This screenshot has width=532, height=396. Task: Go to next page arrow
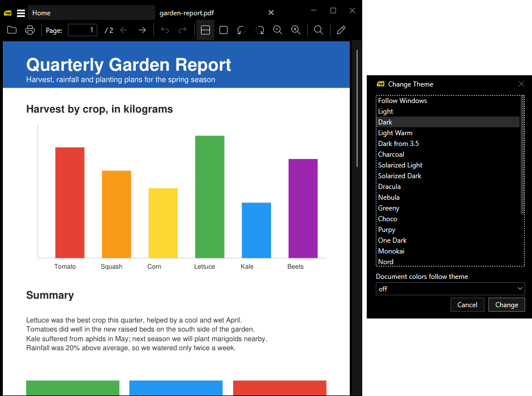coord(142,30)
